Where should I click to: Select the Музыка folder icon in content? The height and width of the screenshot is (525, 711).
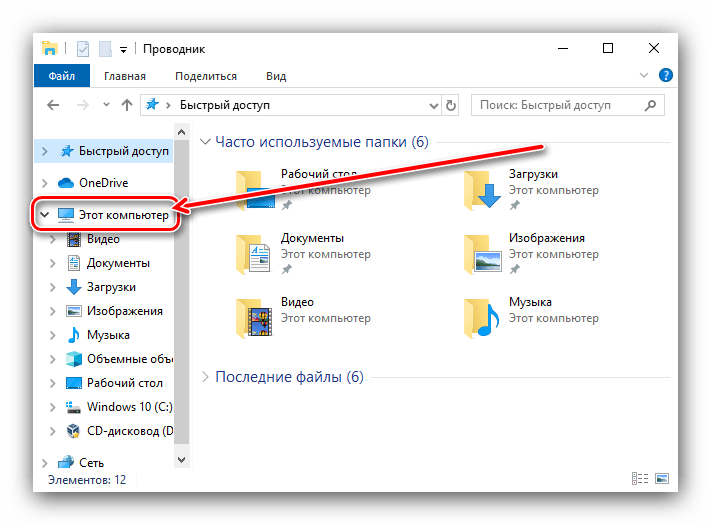point(482,318)
